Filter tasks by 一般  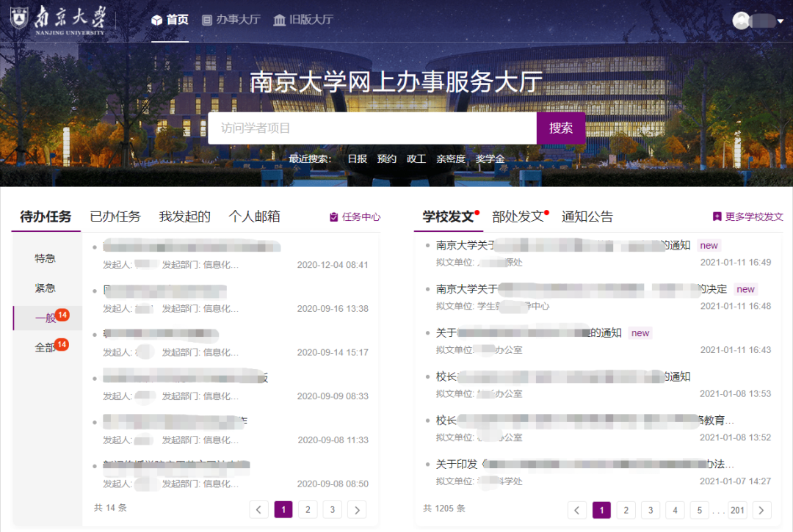(48, 318)
